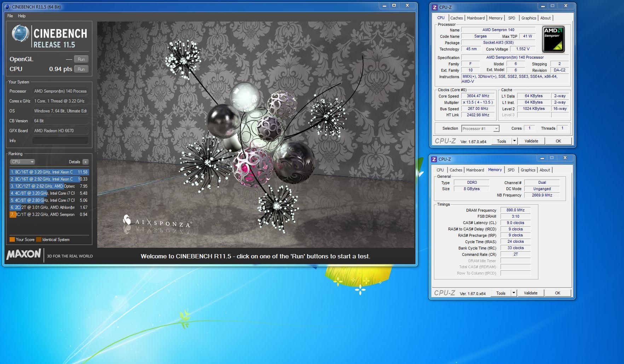
Task: Open Tools dropdown arrow in upper CPU-Z window
Action: (x=514, y=141)
